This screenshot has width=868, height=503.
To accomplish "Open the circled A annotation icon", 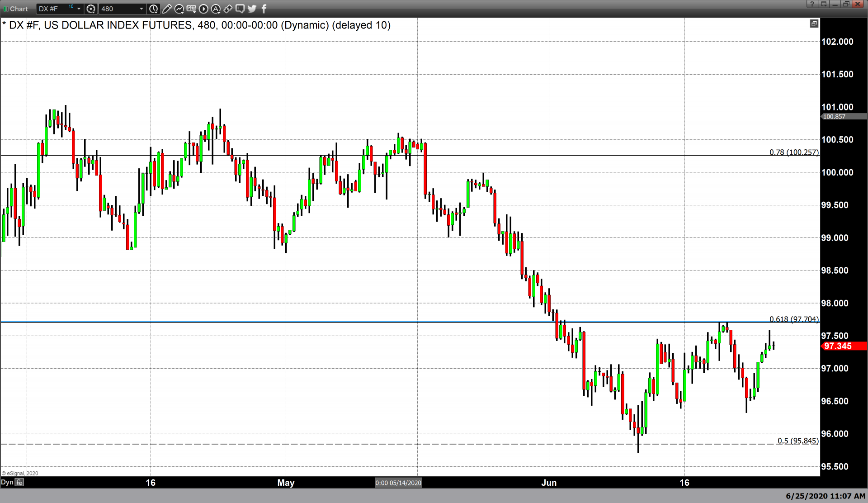I will click(x=216, y=9).
